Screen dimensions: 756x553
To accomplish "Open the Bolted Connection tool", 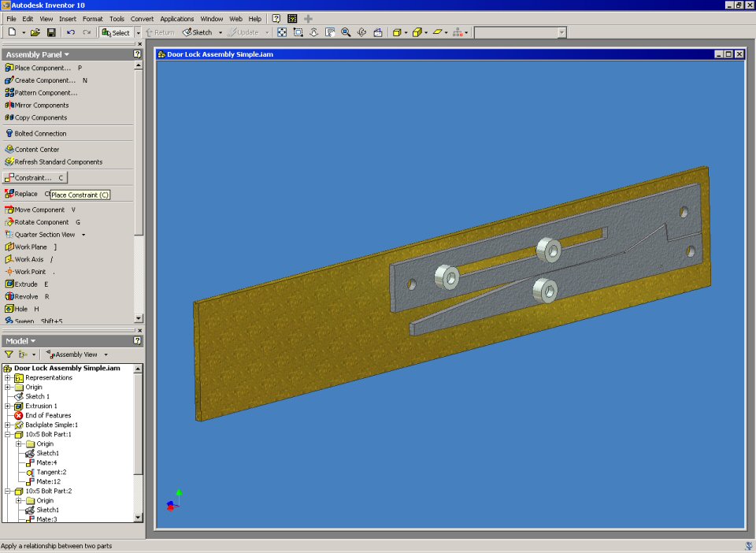I will click(x=39, y=133).
